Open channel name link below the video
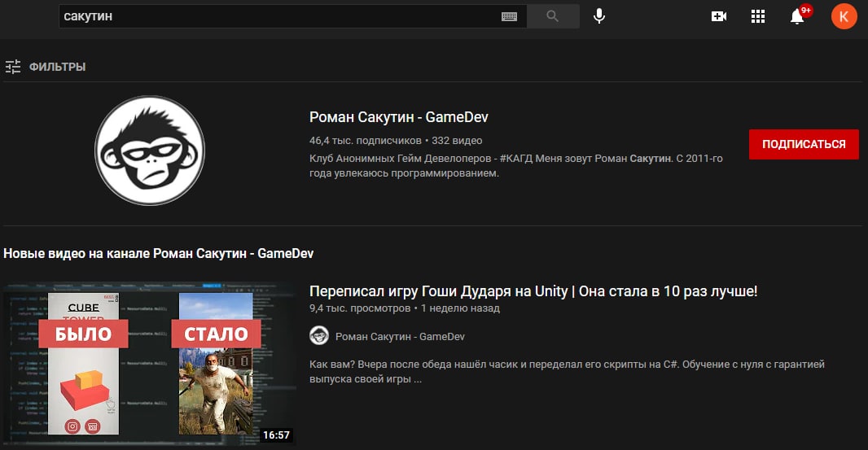This screenshot has height=450, width=868. 400,337
